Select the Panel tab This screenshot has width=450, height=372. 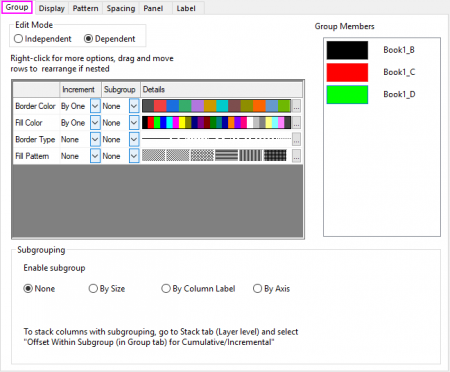tap(153, 8)
